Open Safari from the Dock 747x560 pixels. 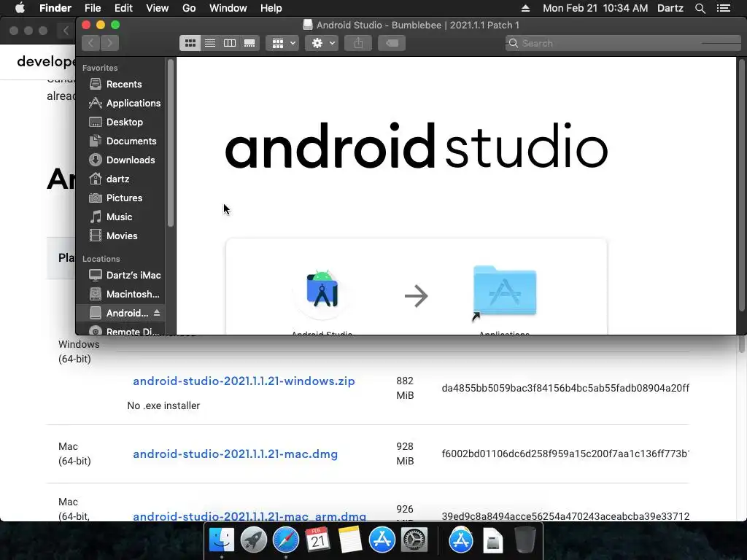(286, 540)
